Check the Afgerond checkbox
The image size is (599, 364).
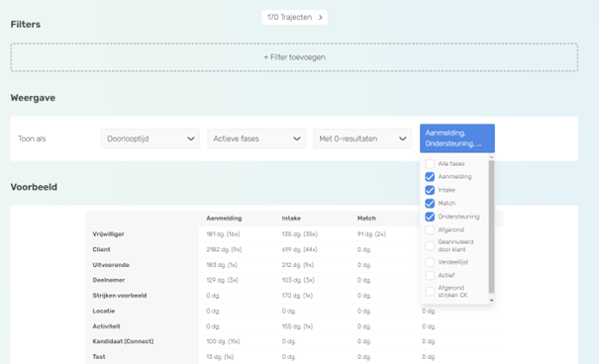[430, 229]
